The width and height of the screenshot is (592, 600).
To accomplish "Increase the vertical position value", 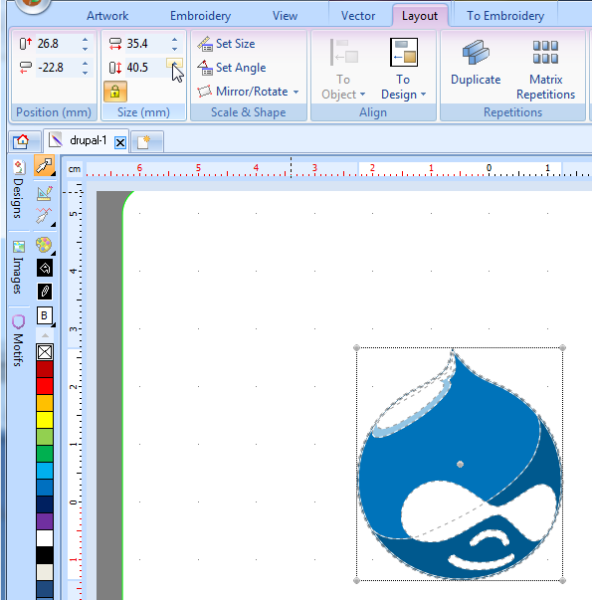I will tap(85, 40).
